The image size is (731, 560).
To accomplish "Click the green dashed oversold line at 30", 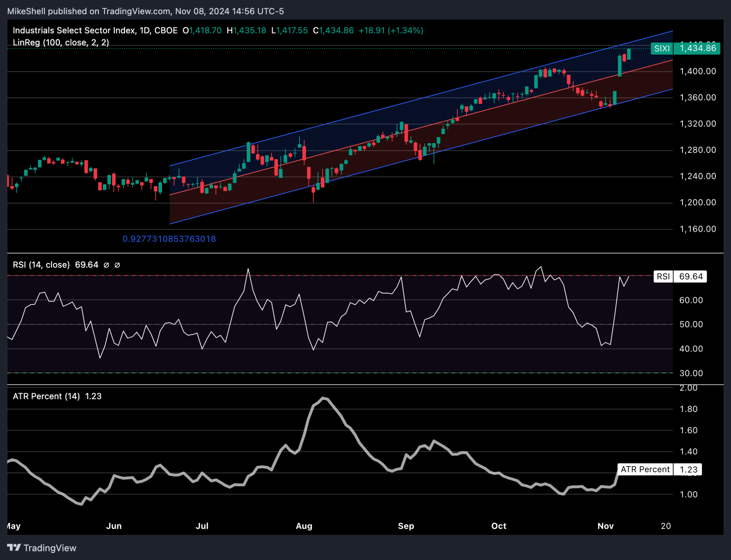I will point(321,374).
